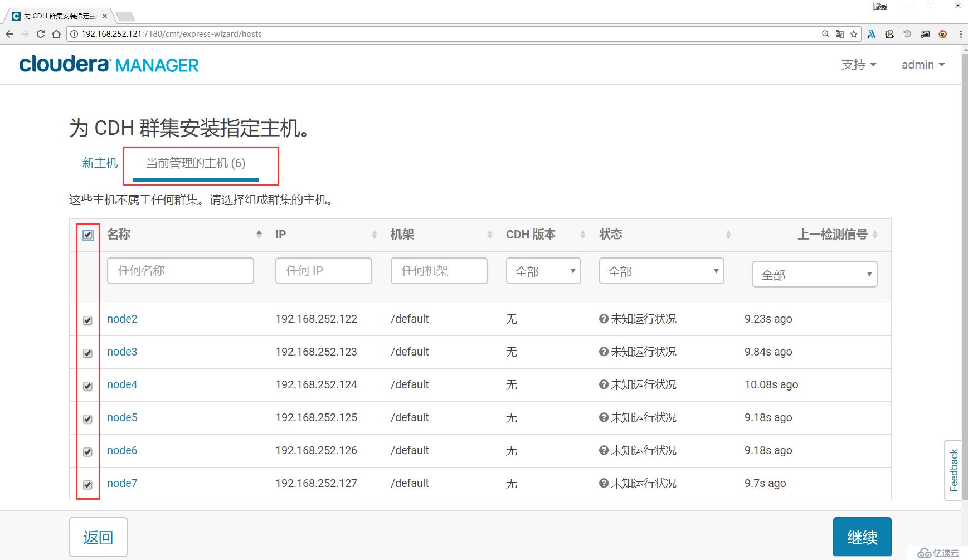Select IP cell 192.168.252.122
968x560 pixels.
[x=316, y=319]
